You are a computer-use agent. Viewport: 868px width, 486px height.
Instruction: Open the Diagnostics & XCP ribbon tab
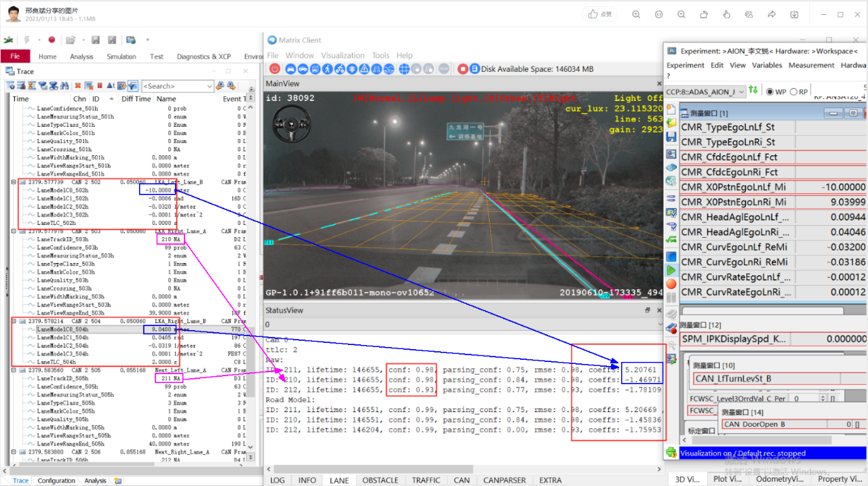203,57
